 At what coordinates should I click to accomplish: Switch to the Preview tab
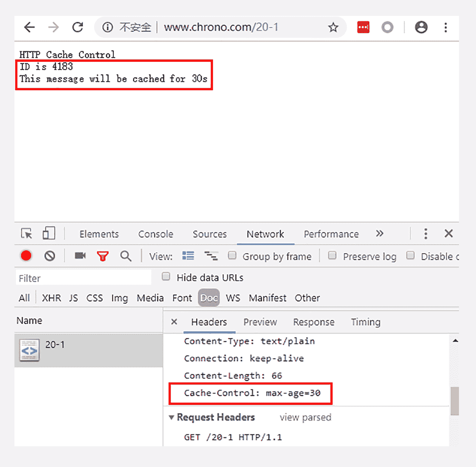[260, 322]
